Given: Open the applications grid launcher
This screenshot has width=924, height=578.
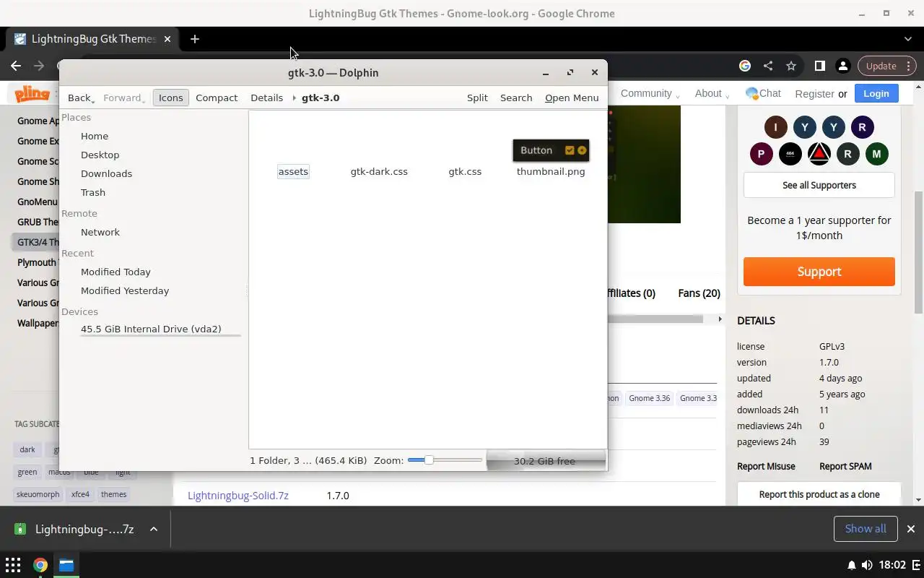Looking at the screenshot, I should click(13, 565).
